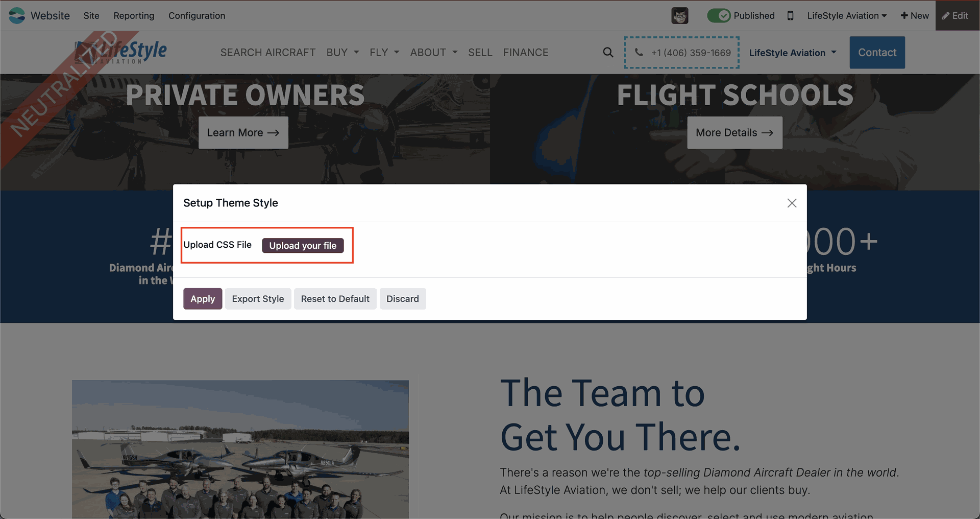Click the LifeStyle Aviation site logo

(122, 52)
